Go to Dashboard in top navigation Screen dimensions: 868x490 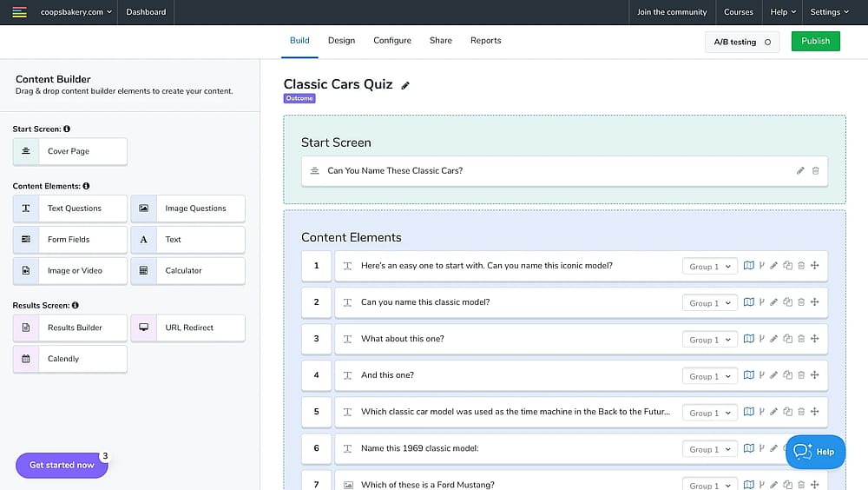pos(146,12)
